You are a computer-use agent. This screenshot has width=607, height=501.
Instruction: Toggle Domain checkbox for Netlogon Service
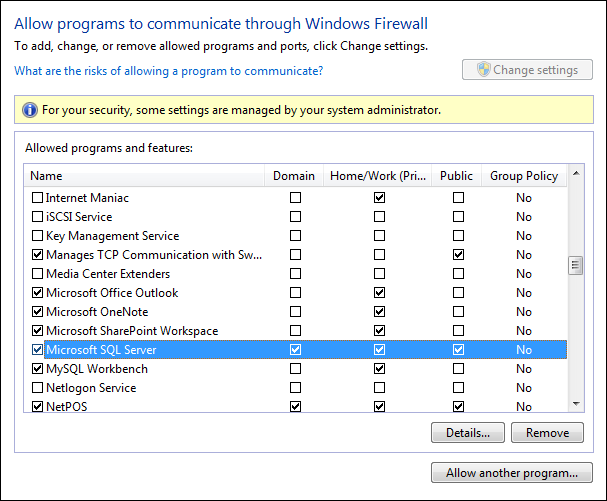pos(295,387)
